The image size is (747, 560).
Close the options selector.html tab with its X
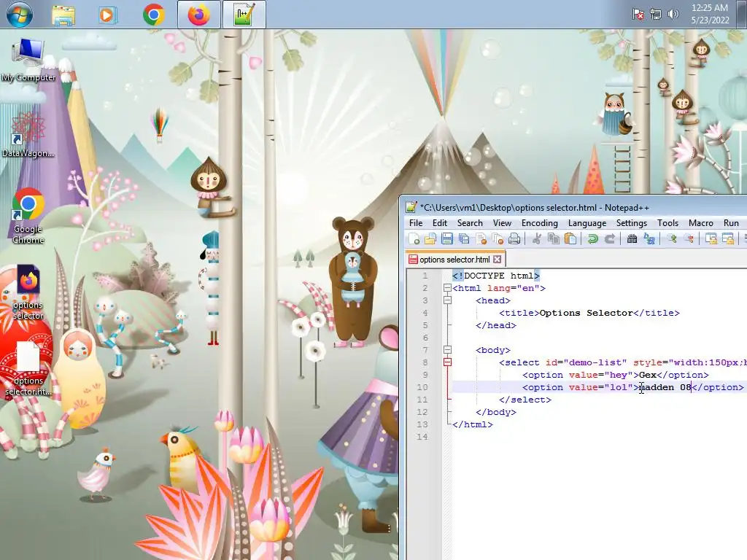498,260
